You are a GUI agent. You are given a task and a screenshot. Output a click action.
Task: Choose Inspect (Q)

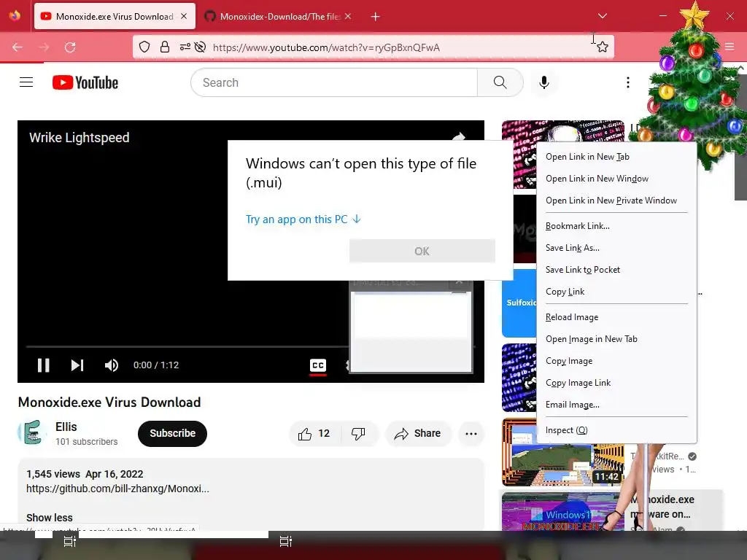(x=616, y=430)
